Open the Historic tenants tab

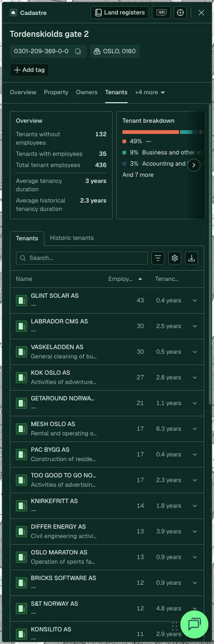72,238
